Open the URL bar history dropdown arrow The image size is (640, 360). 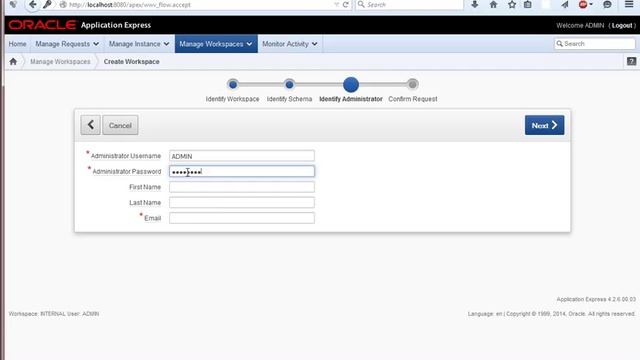click(x=336, y=4)
